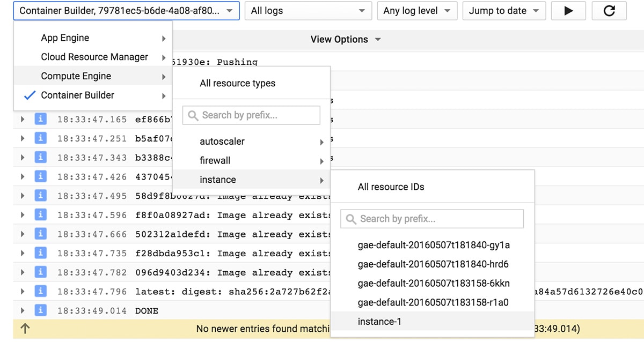644x342 pixels.
Task: Click the up arrow icon in the yellow bar
Action: point(25,329)
